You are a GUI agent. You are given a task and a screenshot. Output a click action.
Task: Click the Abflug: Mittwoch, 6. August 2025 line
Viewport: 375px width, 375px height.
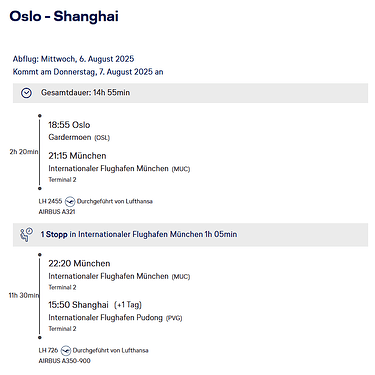coord(73,59)
